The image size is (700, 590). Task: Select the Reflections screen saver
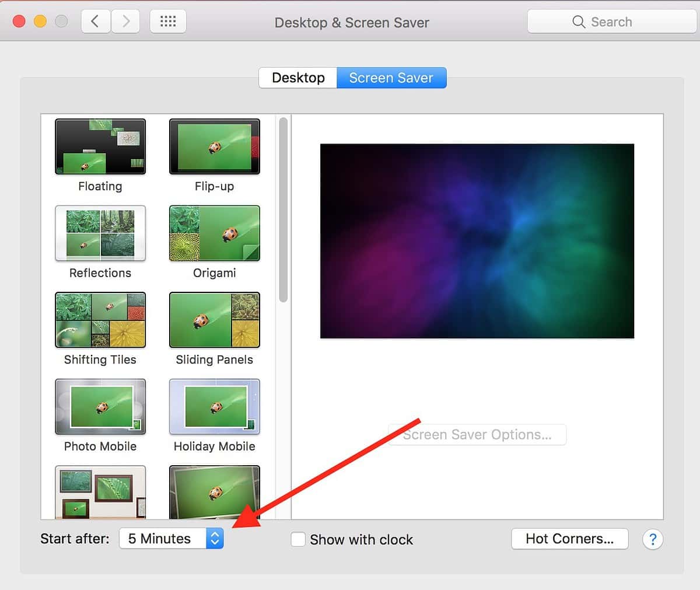click(100, 233)
